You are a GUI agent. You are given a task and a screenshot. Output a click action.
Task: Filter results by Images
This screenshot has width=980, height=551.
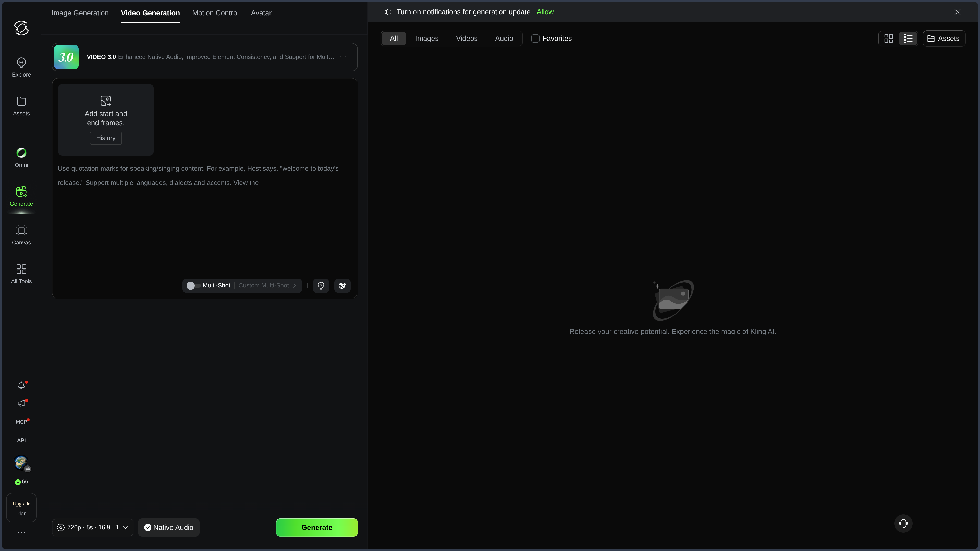coord(427,39)
